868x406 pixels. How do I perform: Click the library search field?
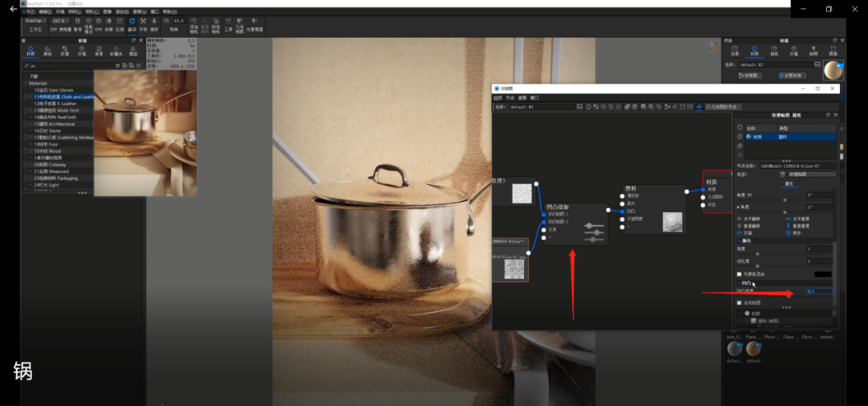point(72,65)
